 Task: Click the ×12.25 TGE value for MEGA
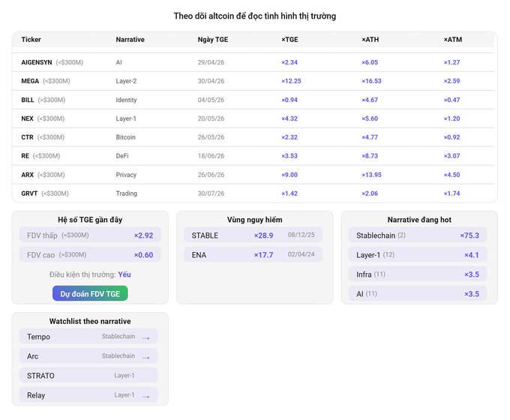(x=291, y=81)
